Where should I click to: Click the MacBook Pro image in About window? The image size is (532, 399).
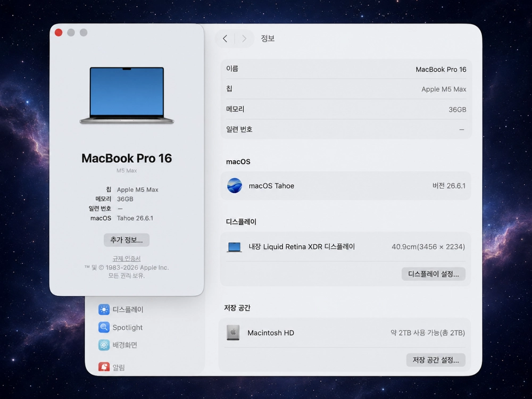(x=127, y=95)
